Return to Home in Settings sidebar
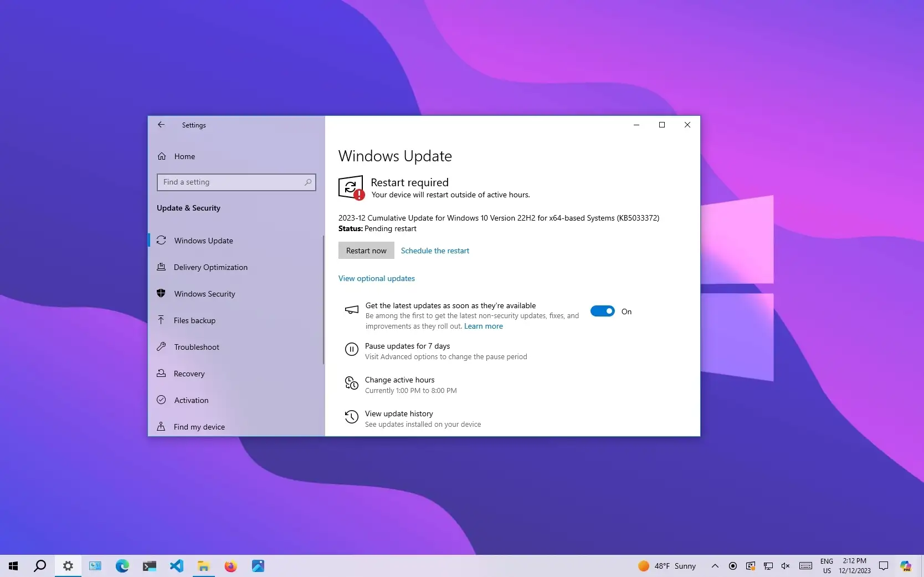Screen dimensions: 924x577 click(184, 156)
